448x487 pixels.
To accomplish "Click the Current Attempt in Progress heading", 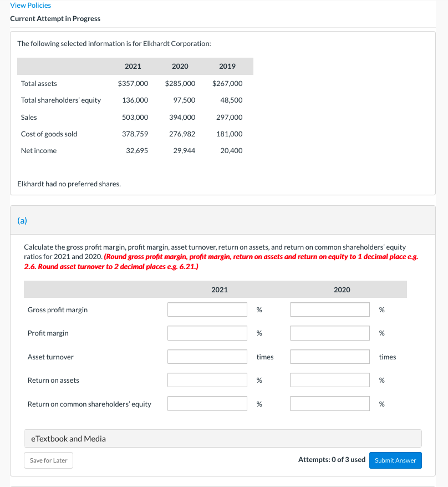I will (55, 18).
